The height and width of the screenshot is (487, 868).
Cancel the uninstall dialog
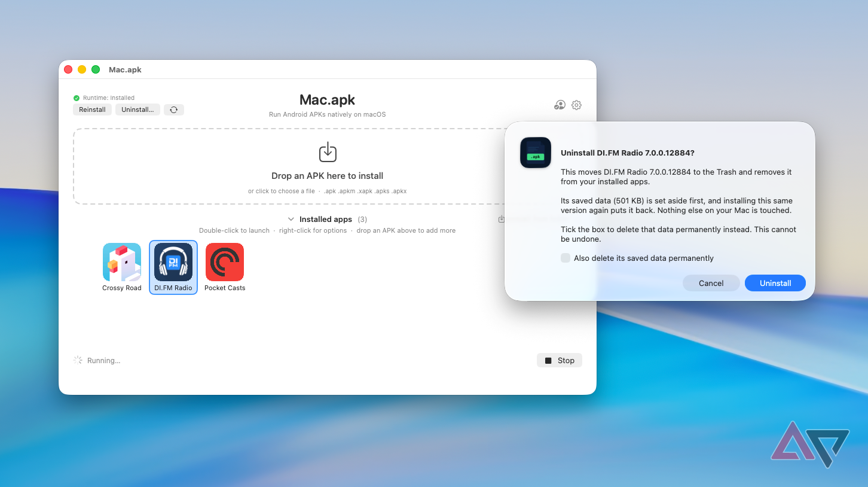(711, 283)
